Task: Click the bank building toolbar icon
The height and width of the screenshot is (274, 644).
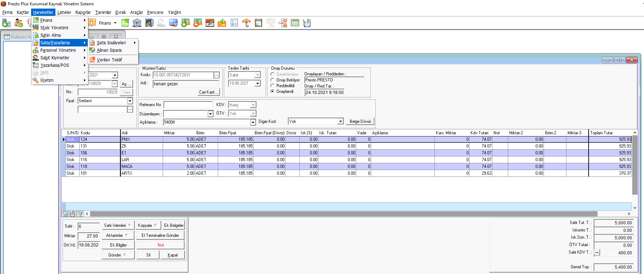Action: (137, 23)
